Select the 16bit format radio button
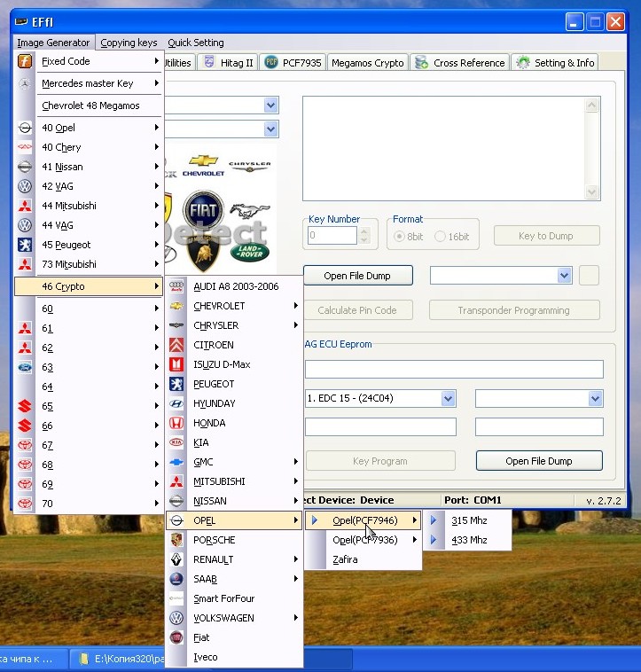 [440, 237]
